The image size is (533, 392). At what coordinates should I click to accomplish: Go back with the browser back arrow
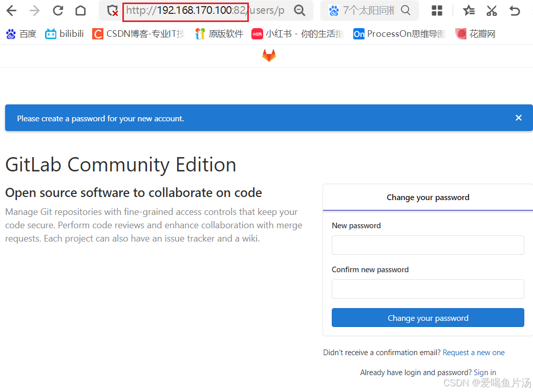pos(12,11)
